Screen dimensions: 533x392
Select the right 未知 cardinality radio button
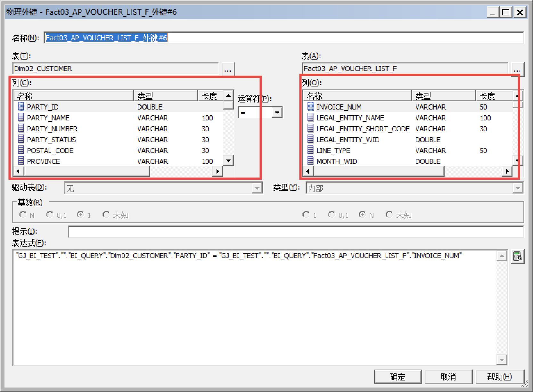point(389,215)
